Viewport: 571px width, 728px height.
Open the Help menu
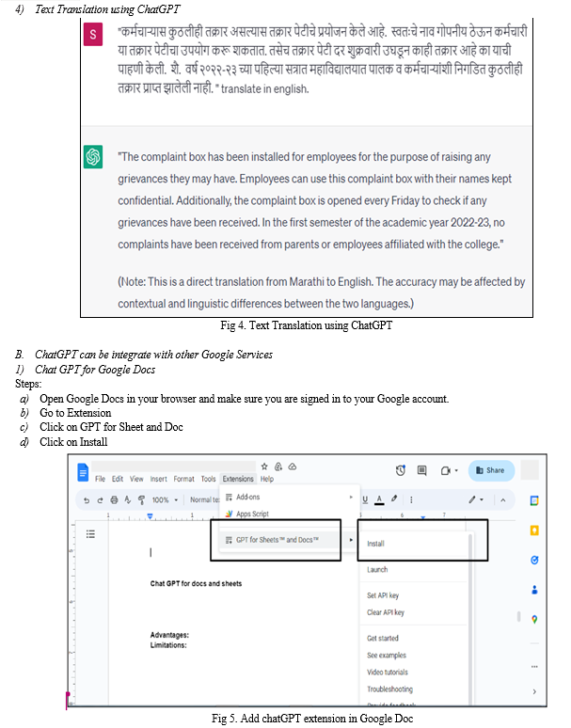pyautogui.click(x=267, y=479)
